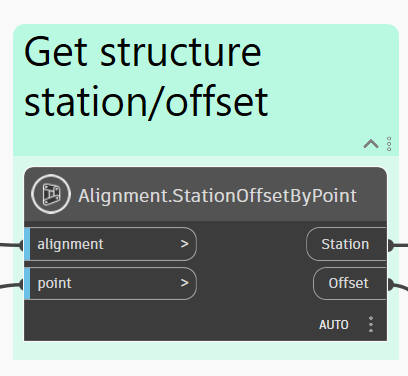Click the blue marker on point port
The height and width of the screenshot is (376, 408).
pyautogui.click(x=27, y=283)
